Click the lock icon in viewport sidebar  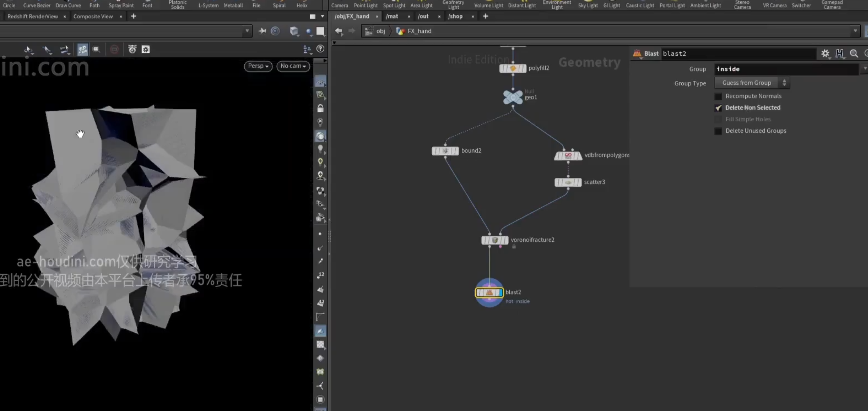[320, 108]
